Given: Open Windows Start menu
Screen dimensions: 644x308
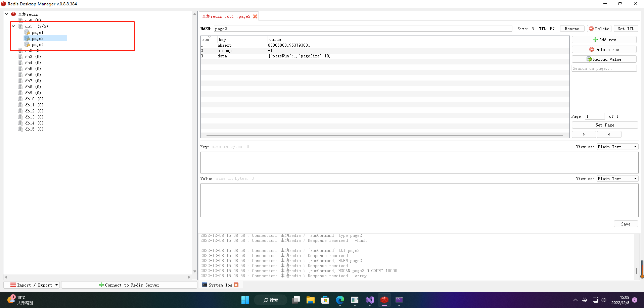Looking at the screenshot, I should tap(245, 300).
